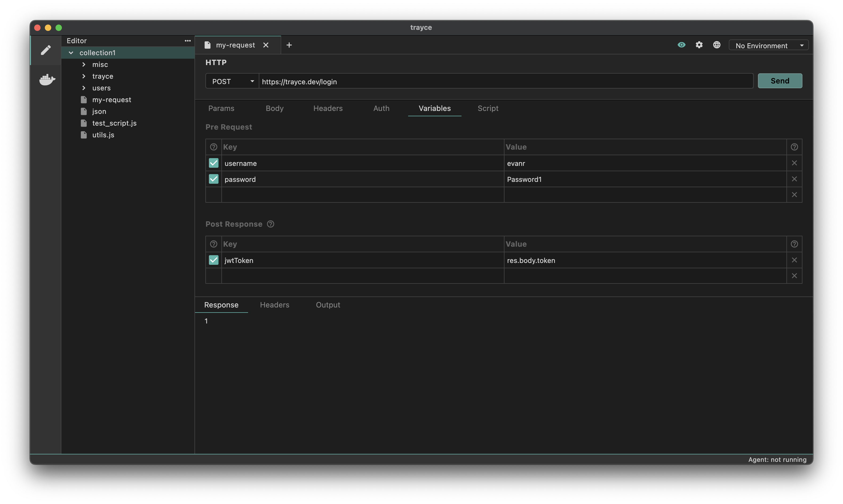Click Post Response Value column help icon

794,244
